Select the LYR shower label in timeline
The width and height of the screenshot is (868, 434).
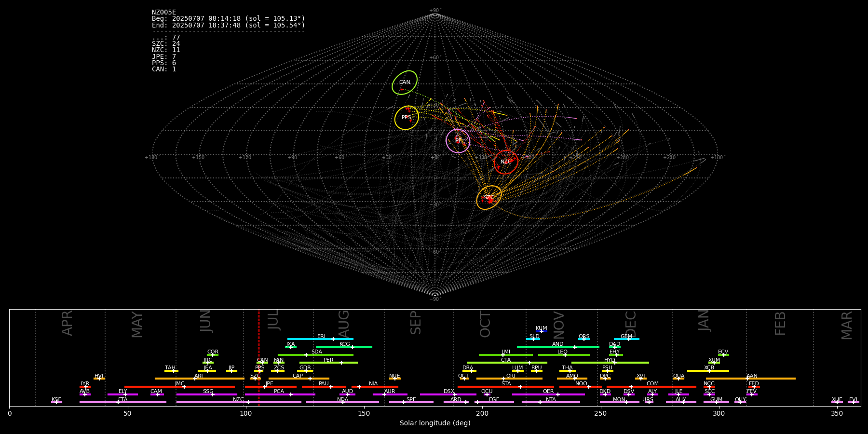tap(85, 384)
